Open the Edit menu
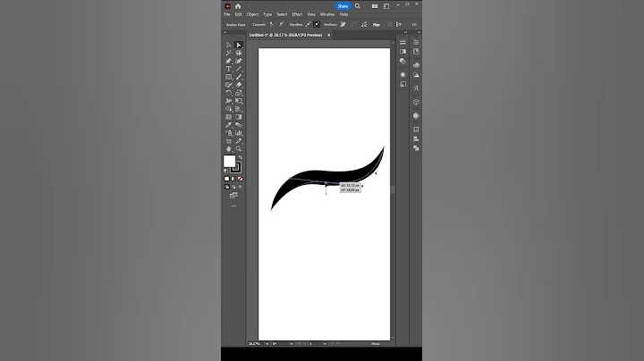The height and width of the screenshot is (361, 644). pos(238,14)
